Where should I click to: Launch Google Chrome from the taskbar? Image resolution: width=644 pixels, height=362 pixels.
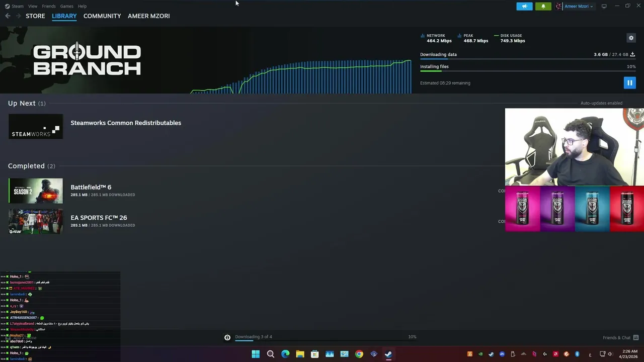click(359, 354)
